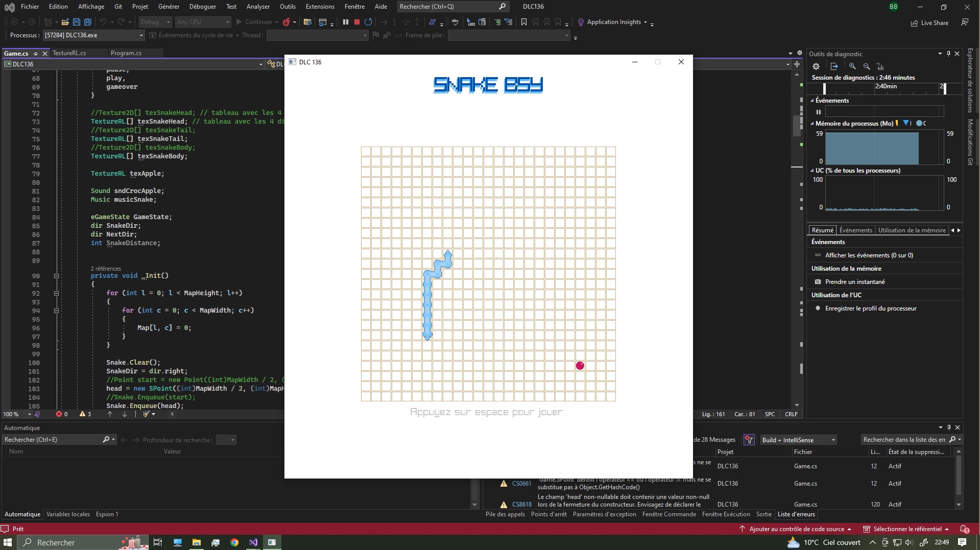Open the Extensions menu

(x=320, y=7)
